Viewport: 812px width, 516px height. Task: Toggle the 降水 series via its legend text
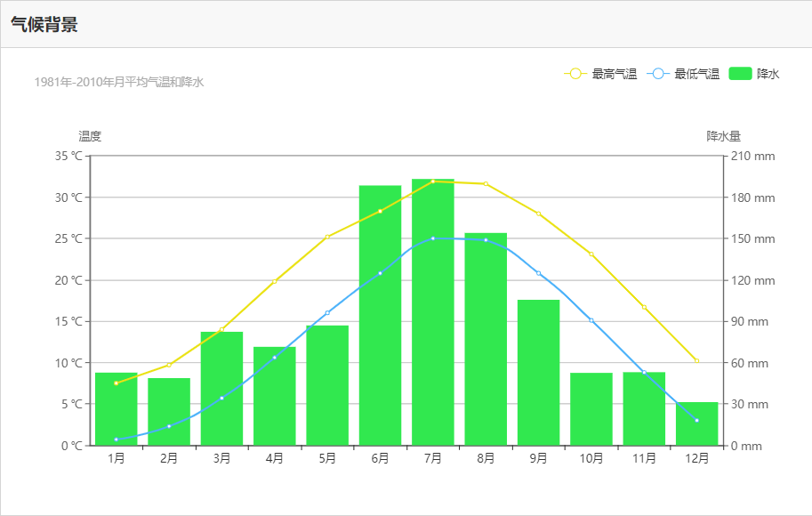coord(768,74)
